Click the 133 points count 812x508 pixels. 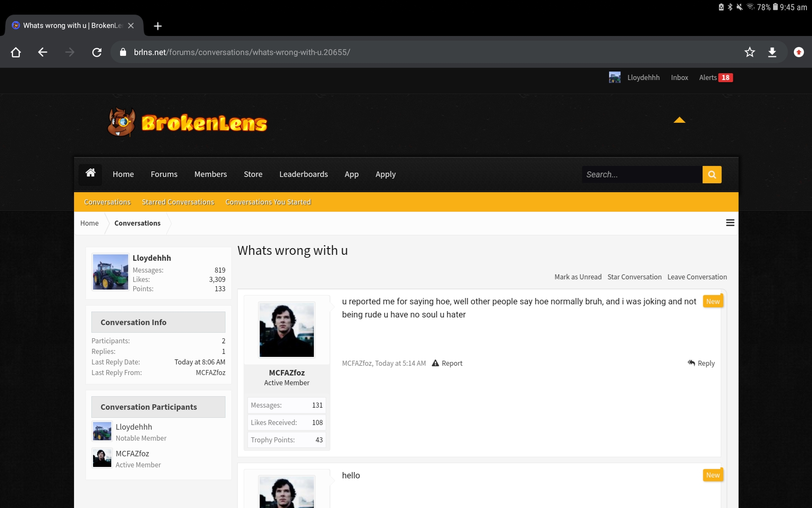220,289
